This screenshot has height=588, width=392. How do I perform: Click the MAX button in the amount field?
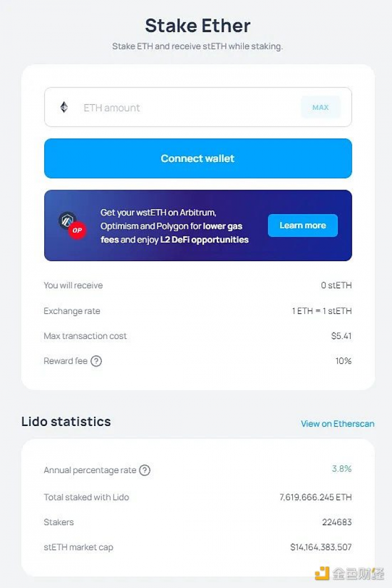(x=320, y=107)
